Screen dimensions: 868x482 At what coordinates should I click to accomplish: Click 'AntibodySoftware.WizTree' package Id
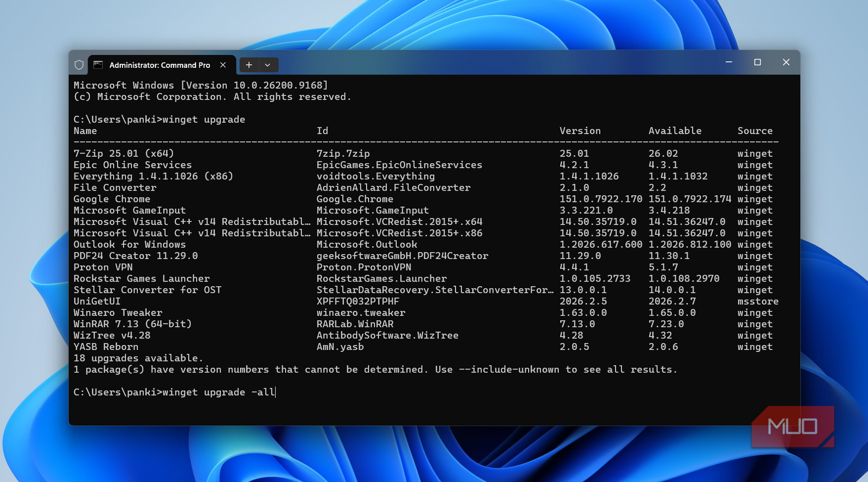click(387, 335)
